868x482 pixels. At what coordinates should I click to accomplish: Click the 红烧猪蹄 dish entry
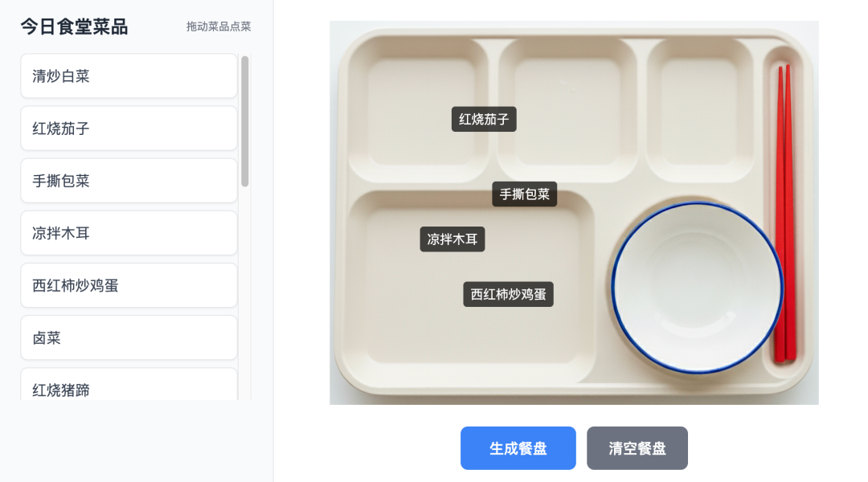point(129,385)
